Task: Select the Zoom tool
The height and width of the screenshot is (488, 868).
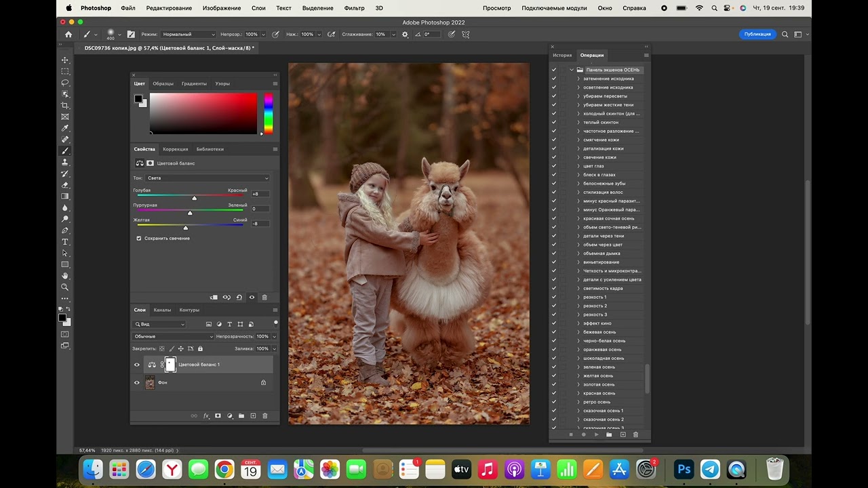Action: 65,287
